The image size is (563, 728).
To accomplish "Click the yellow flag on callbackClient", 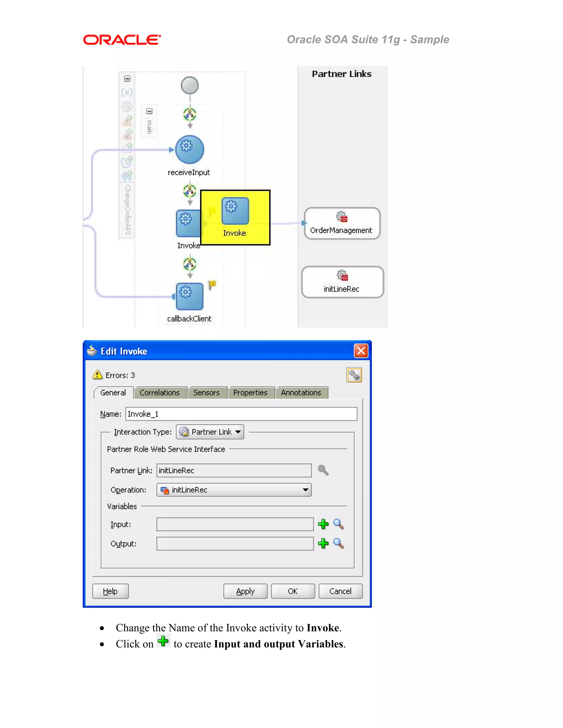I will 212,285.
